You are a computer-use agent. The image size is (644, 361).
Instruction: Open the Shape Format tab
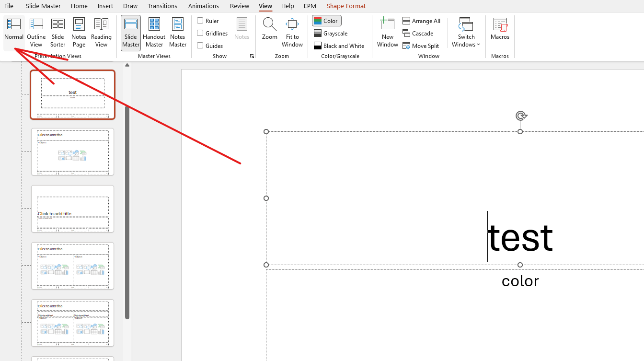coord(346,6)
